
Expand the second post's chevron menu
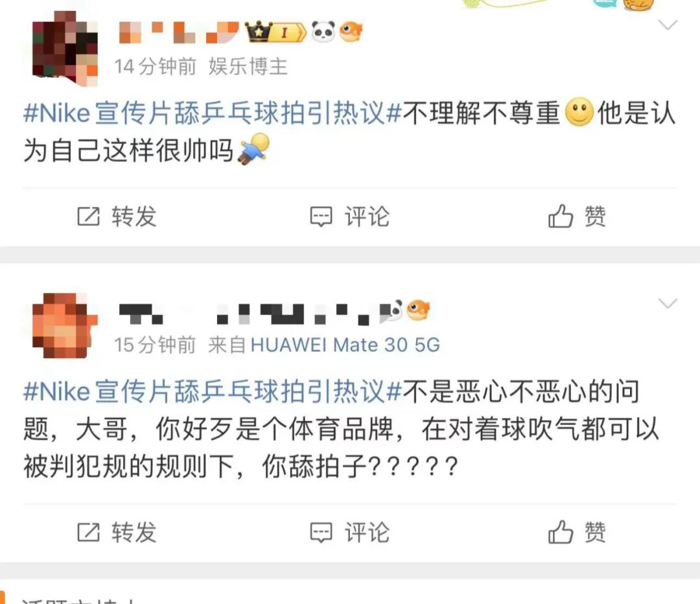point(668,303)
